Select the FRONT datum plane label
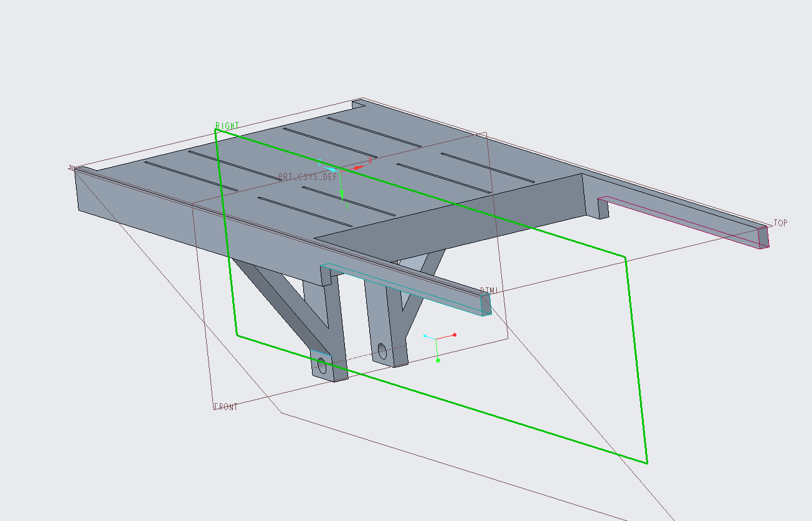Viewport: 812px width, 521px height. pos(226,407)
